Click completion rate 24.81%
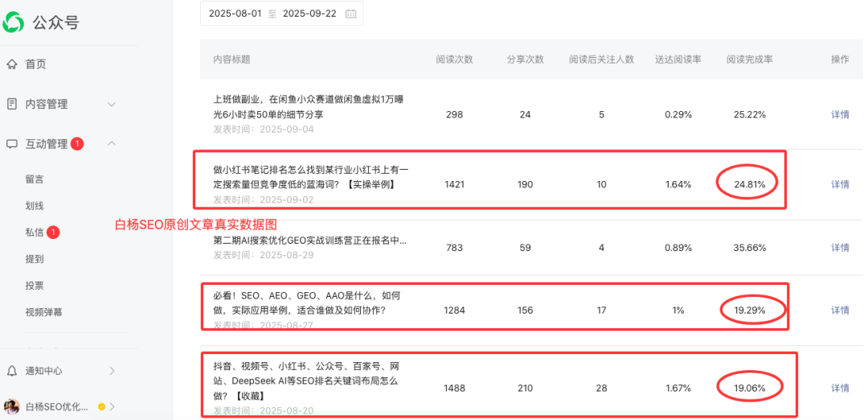Image resolution: width=868 pixels, height=420 pixels. 750,184
